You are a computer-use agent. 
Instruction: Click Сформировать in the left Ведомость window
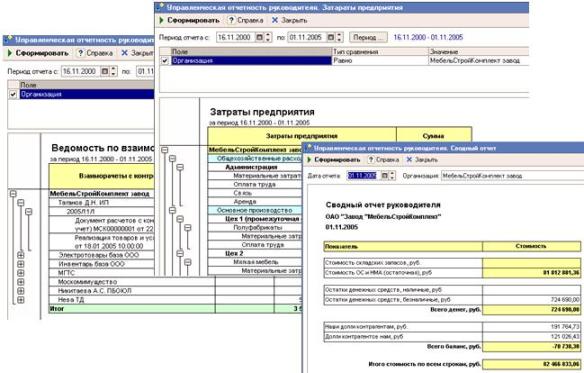click(42, 53)
